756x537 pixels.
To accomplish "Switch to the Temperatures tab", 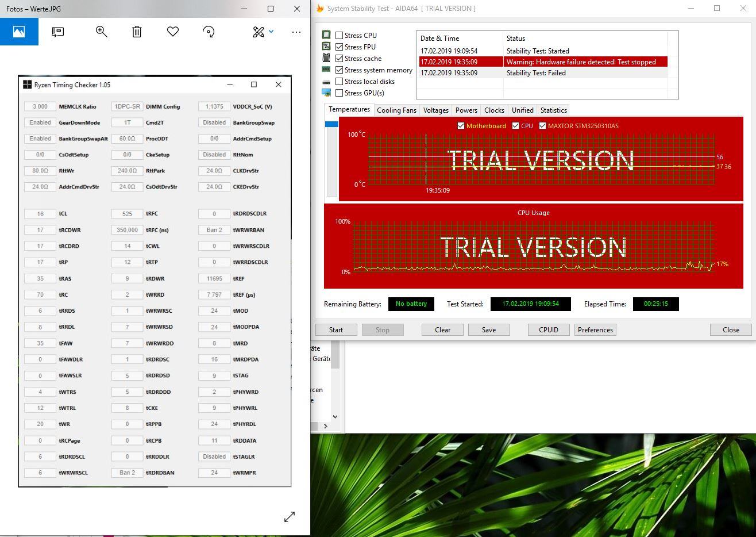I will [349, 110].
